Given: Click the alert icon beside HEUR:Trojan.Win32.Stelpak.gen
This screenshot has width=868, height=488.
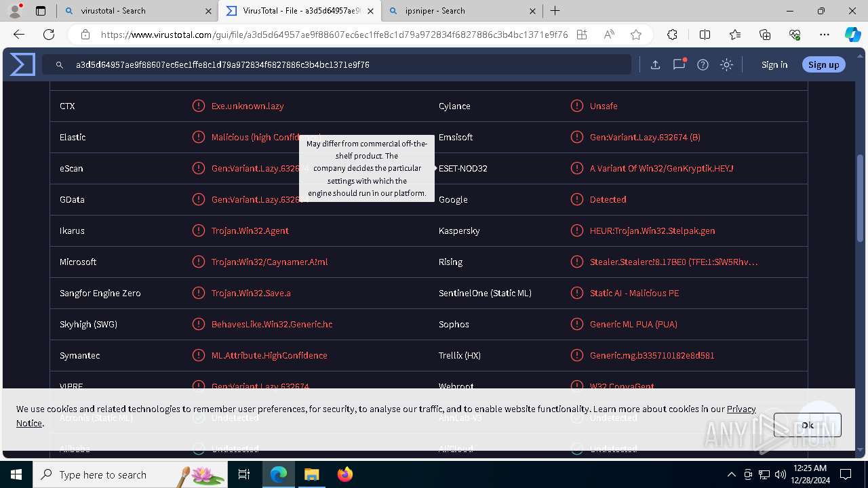Looking at the screenshot, I should pyautogui.click(x=577, y=230).
